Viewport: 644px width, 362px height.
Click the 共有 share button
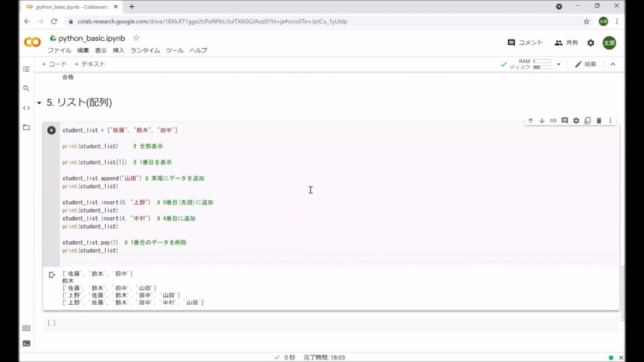click(566, 43)
